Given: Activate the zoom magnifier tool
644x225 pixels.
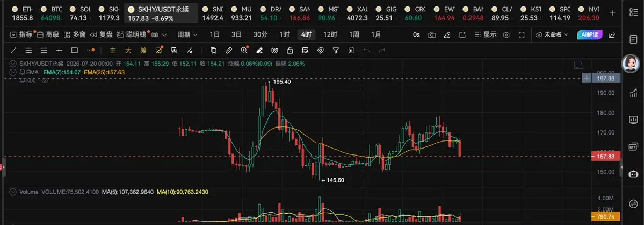Looking at the screenshot, I should coord(244,50).
